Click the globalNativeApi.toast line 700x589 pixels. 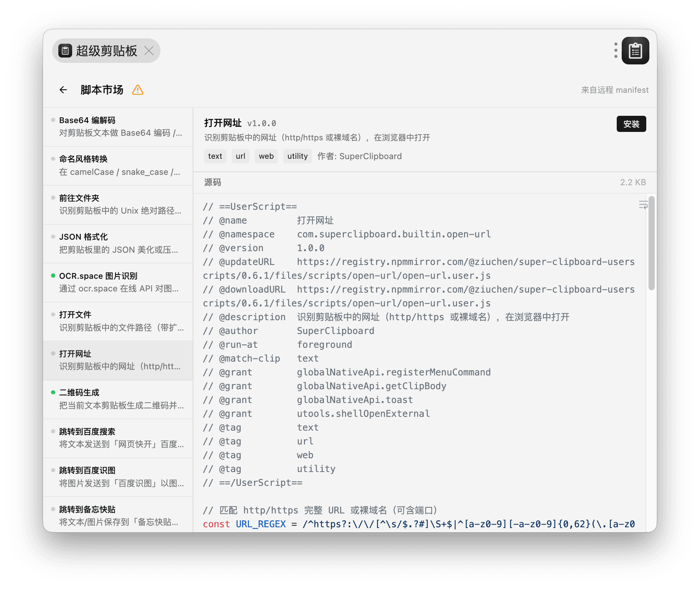[x=308, y=400]
